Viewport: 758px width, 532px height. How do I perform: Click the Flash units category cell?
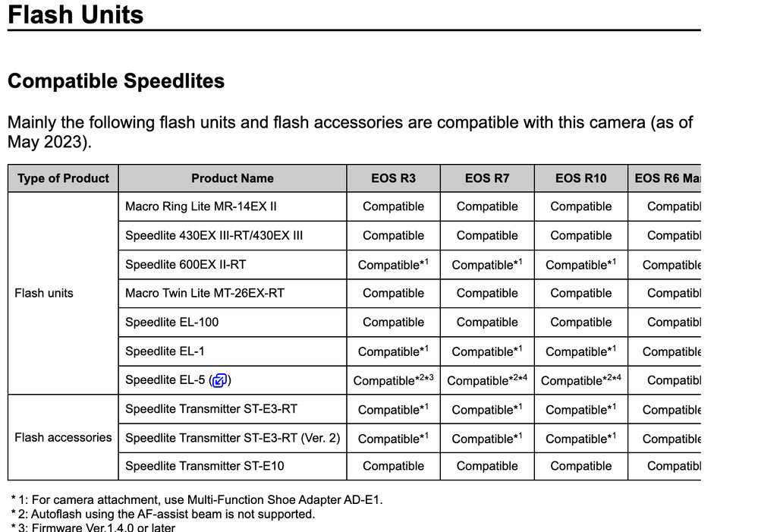(x=44, y=293)
